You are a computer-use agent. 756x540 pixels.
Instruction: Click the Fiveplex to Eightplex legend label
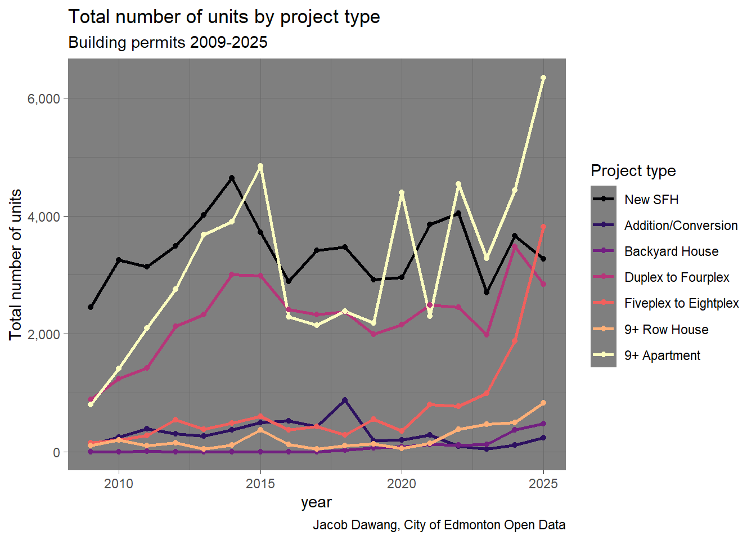(x=681, y=303)
